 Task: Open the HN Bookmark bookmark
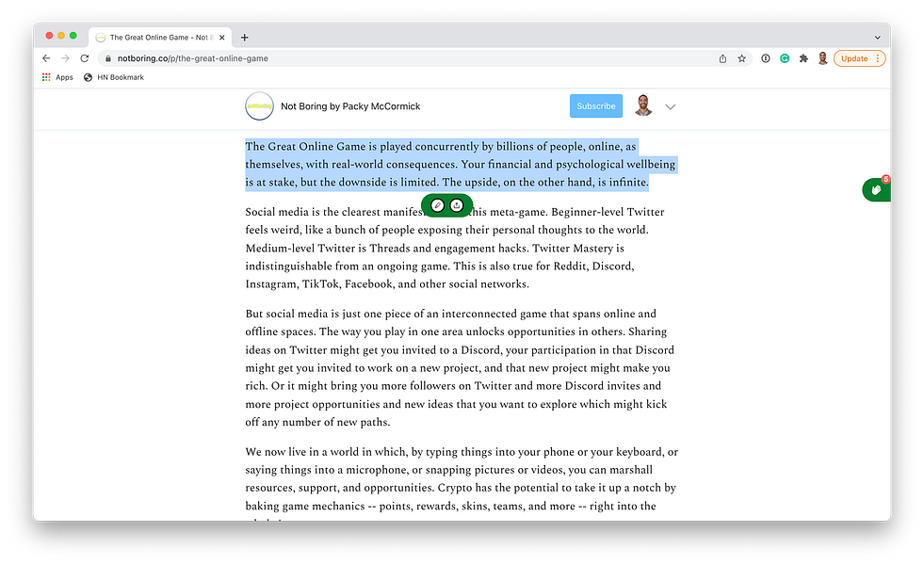point(114,77)
